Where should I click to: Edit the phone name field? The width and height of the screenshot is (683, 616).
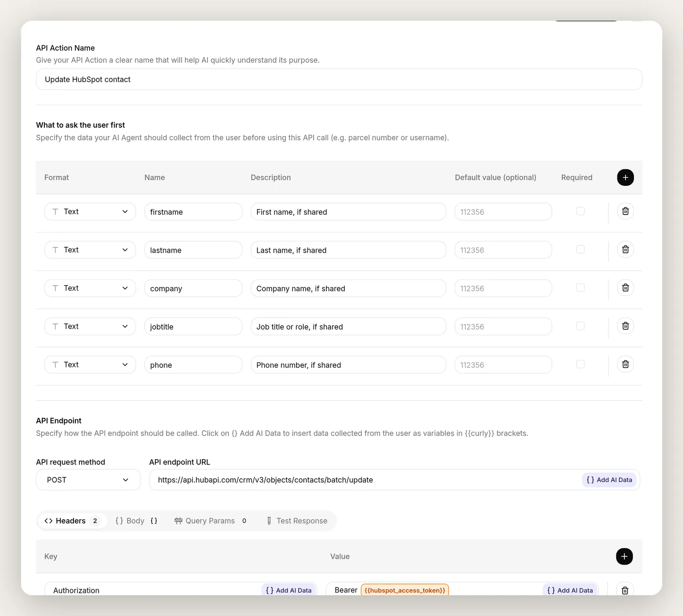[193, 365]
